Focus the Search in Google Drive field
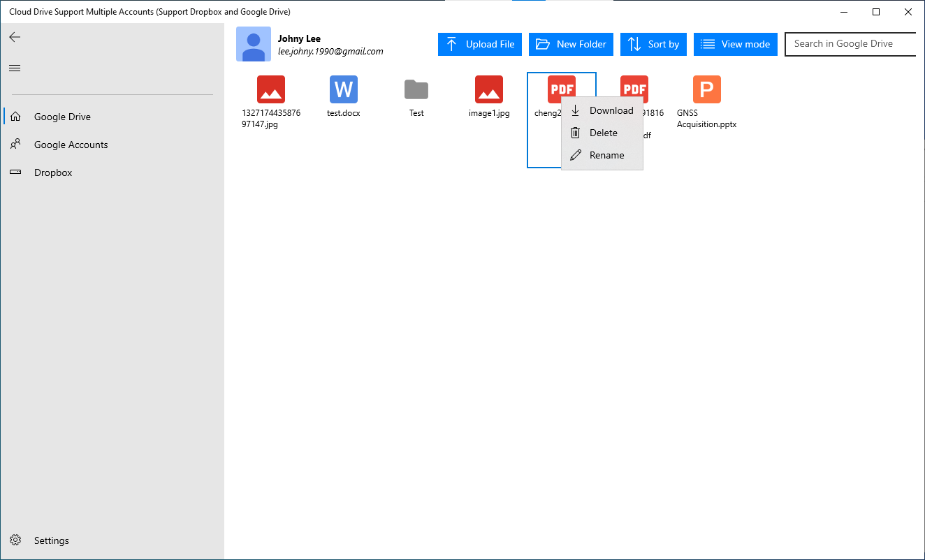 tap(850, 43)
